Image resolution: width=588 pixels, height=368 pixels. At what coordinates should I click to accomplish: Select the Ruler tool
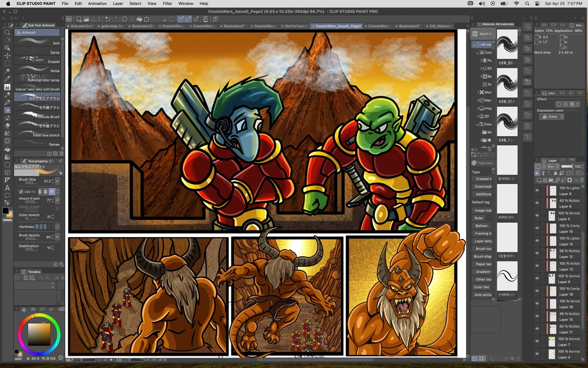7,180
